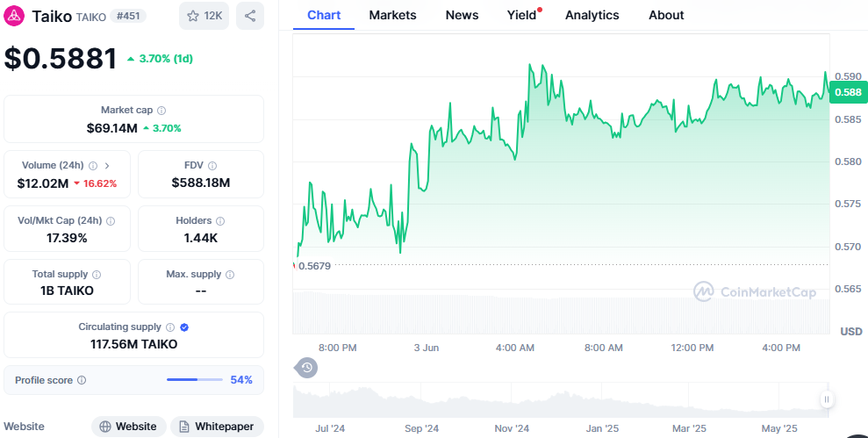
Task: Click the Jan '25 label on range overview
Action: coord(602,428)
